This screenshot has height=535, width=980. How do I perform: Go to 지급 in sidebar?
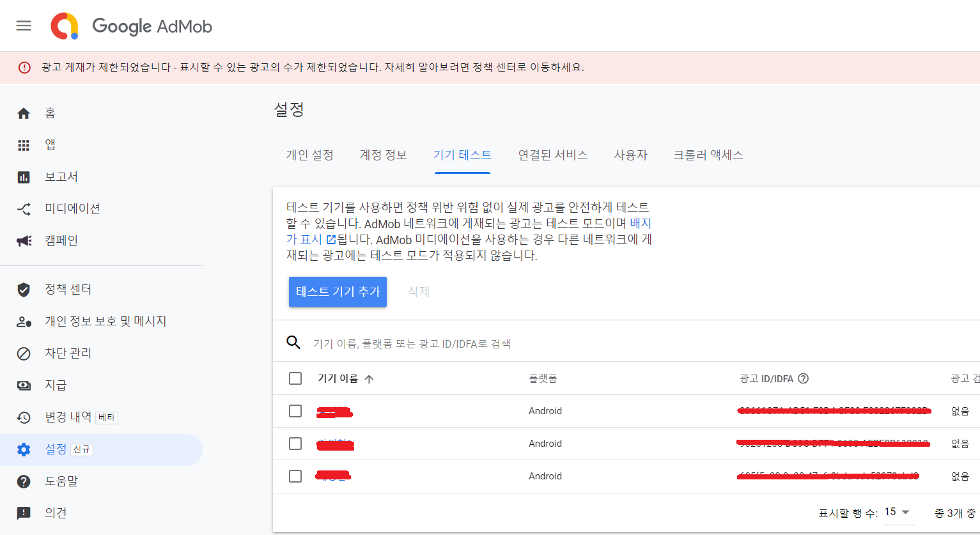(56, 385)
